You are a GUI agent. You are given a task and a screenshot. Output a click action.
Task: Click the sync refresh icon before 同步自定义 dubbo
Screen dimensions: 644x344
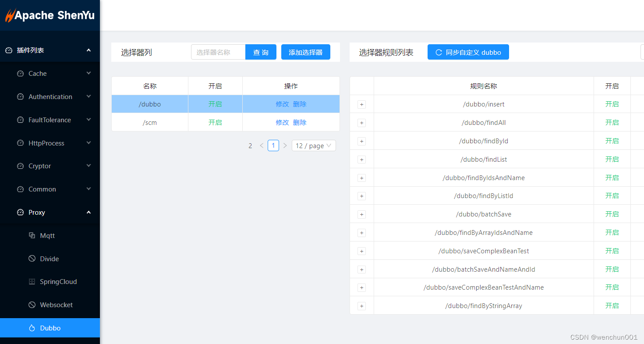point(439,52)
